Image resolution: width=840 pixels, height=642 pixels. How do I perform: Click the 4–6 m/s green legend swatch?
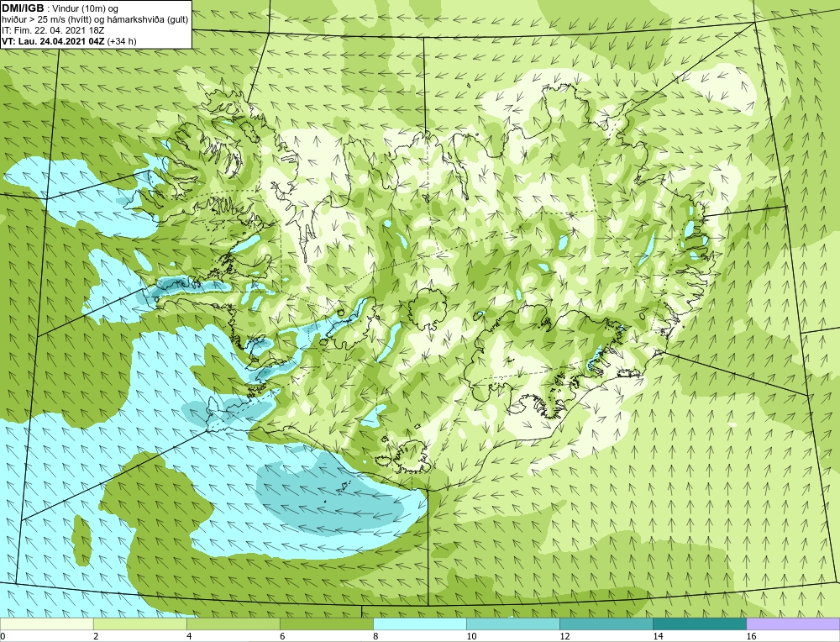[x=233, y=624]
